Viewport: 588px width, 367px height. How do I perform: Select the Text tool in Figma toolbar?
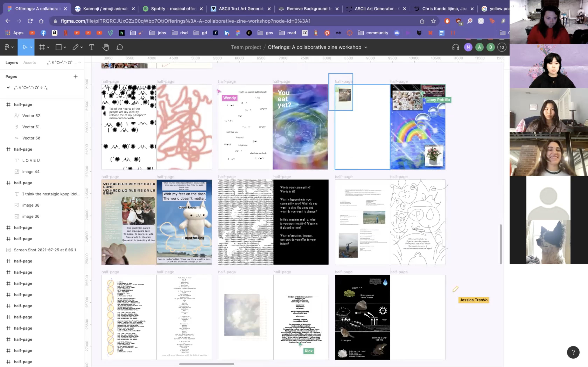pyautogui.click(x=92, y=47)
